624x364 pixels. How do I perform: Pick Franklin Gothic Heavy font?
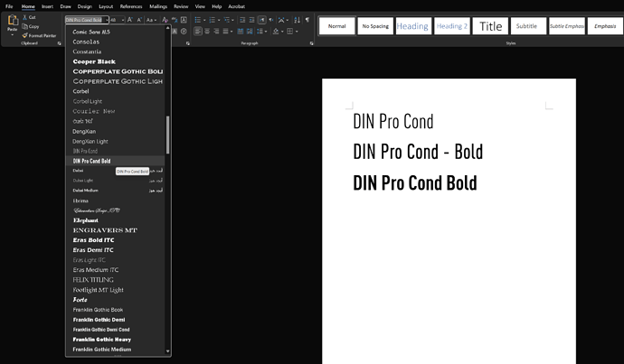click(x=102, y=340)
